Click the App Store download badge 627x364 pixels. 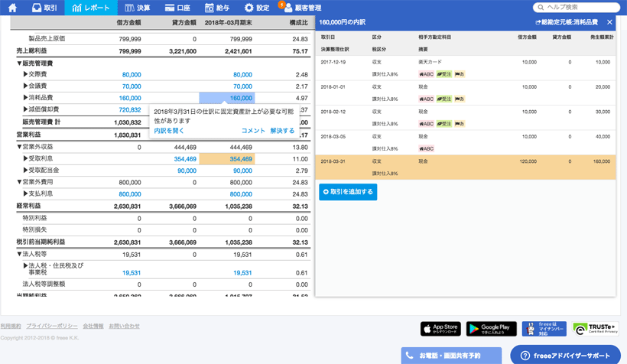click(x=440, y=329)
